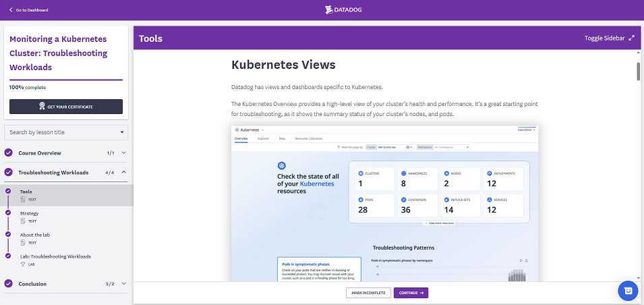
Task: Collapse the Troubleshooting Workloads section chevron
Action: pyautogui.click(x=123, y=173)
